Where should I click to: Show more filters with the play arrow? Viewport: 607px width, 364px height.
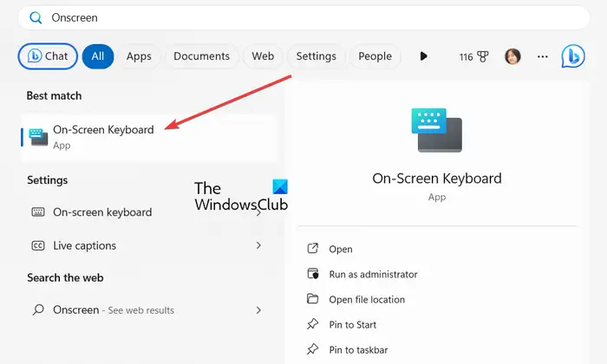423,56
